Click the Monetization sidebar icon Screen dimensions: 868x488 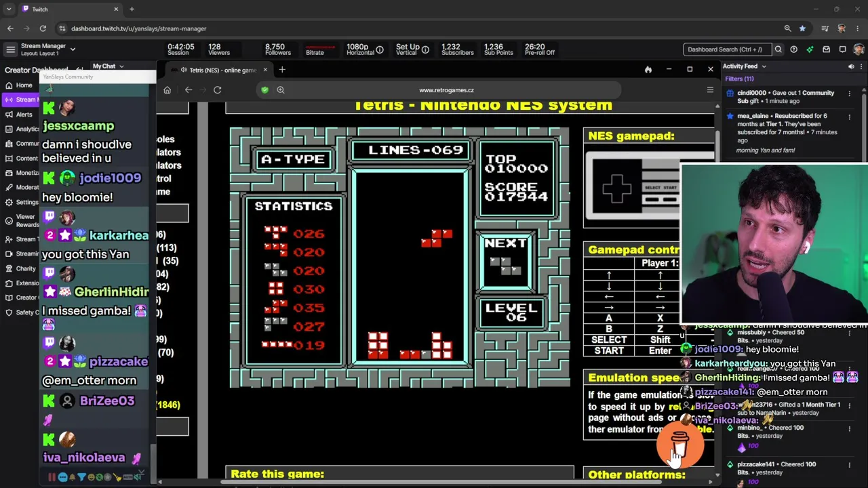tap(9, 173)
